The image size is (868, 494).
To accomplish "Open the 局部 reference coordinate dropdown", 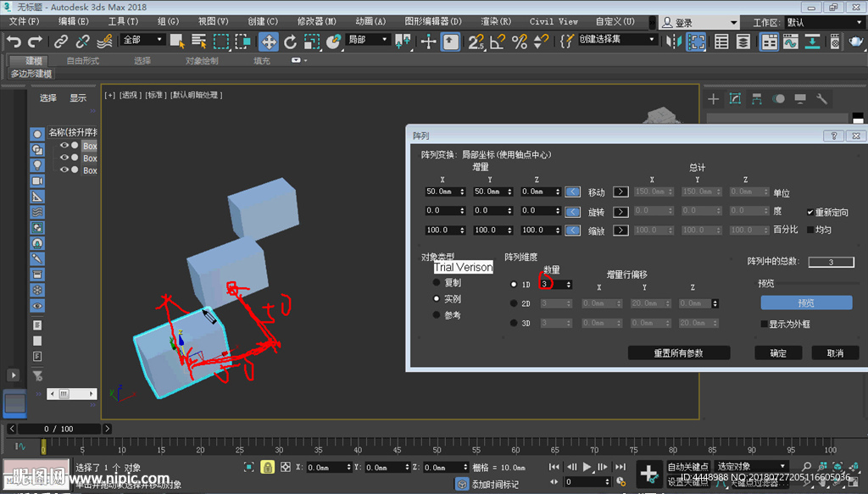I will (367, 40).
